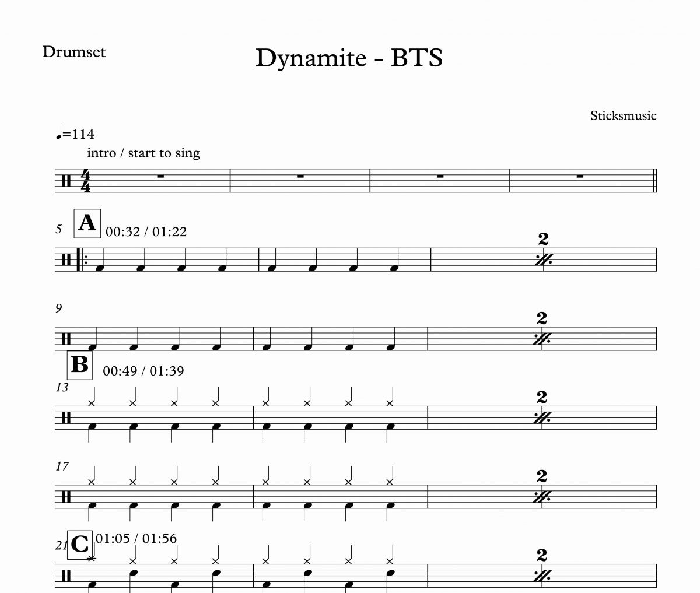The height and width of the screenshot is (593, 700).
Task: Select the two-bar repeat sign on line 9
Action: point(542,339)
